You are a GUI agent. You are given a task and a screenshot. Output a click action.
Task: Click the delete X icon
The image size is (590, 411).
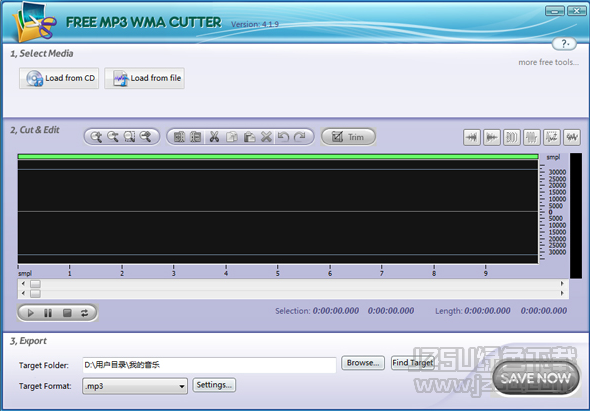coord(266,137)
